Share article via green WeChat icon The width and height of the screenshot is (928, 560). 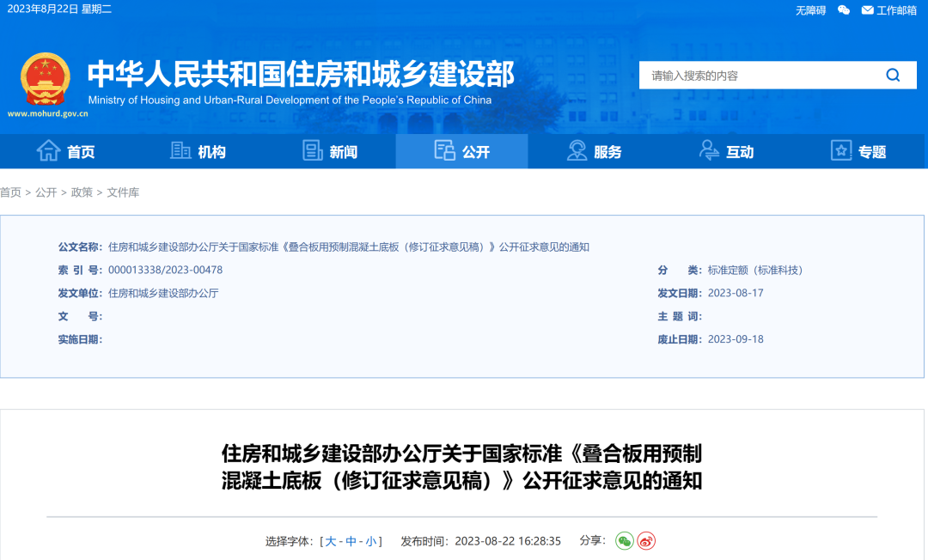(625, 541)
